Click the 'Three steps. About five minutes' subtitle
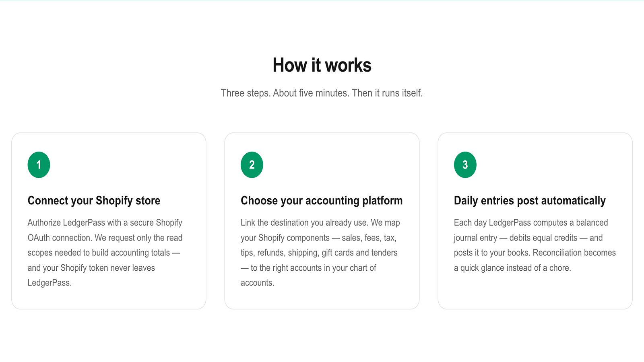Image resolution: width=644 pixels, height=362 pixels. click(x=322, y=93)
